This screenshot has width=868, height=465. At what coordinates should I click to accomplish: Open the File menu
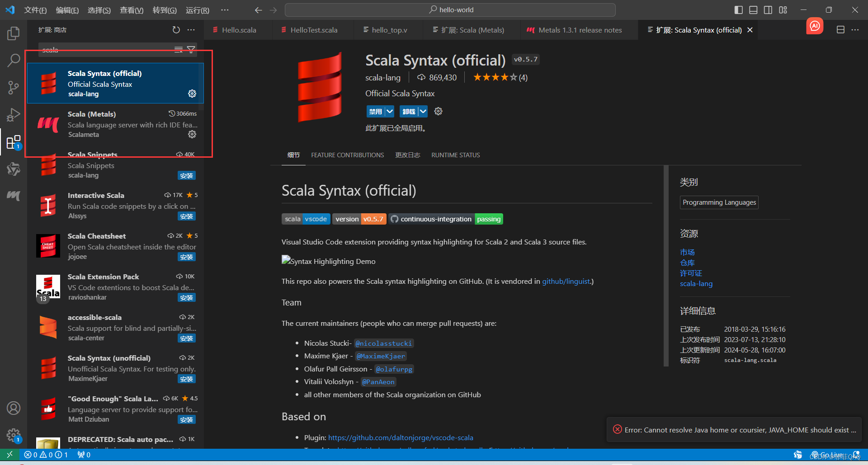tap(35, 10)
